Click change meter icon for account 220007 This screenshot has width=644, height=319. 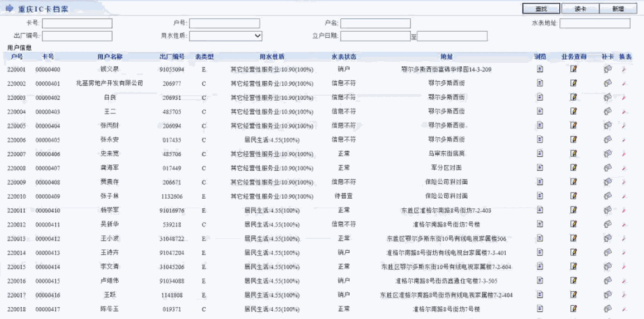point(624,154)
